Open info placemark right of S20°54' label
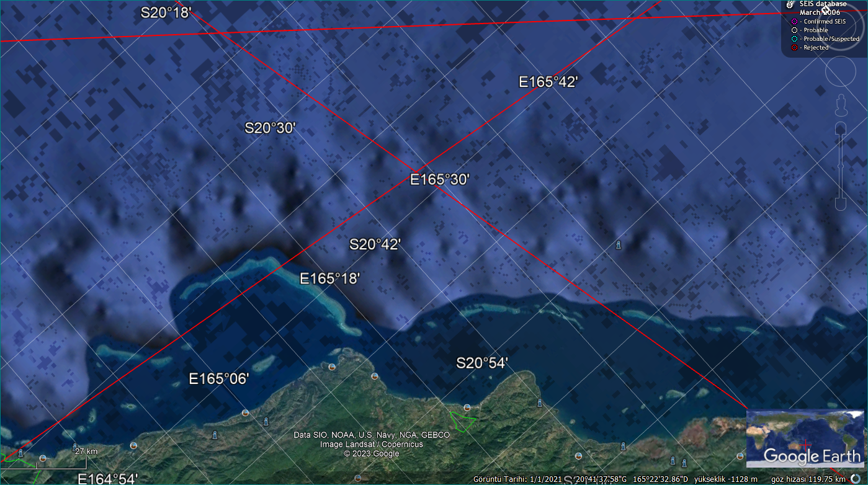868x485 pixels. pyautogui.click(x=539, y=403)
